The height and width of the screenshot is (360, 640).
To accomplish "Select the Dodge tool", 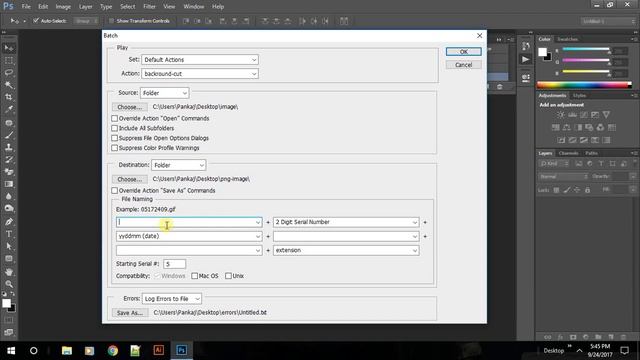I will click(9, 209).
